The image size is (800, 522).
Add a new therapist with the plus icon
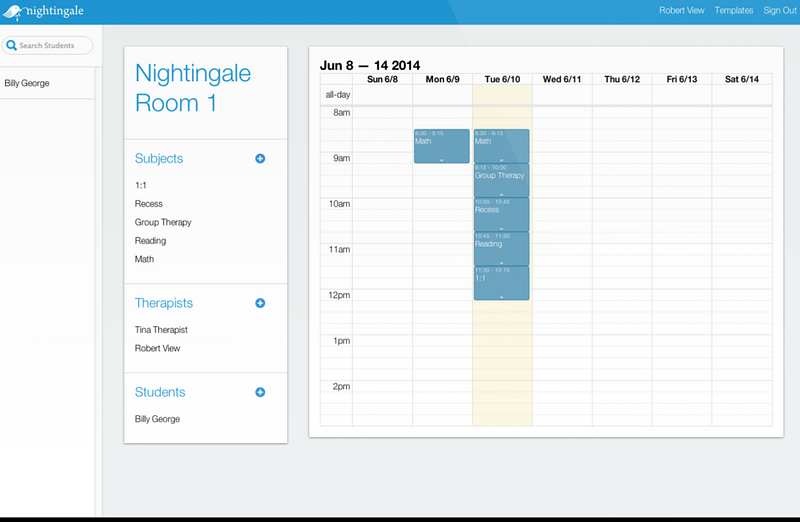point(260,303)
